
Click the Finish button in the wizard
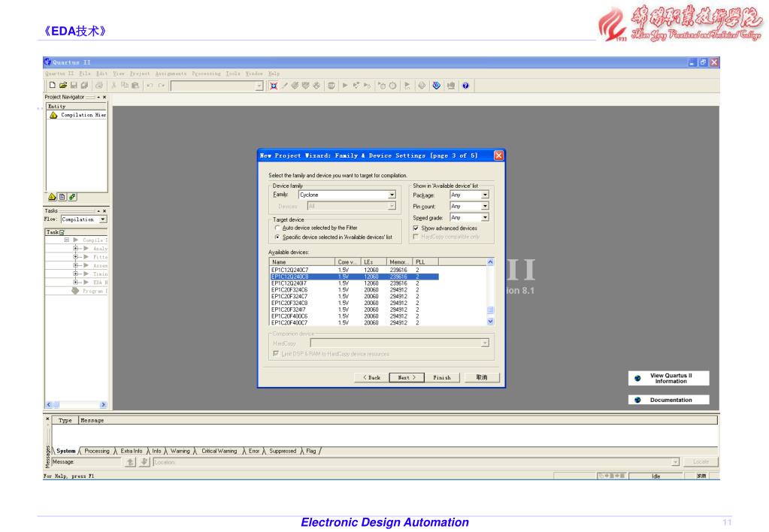(x=441, y=377)
